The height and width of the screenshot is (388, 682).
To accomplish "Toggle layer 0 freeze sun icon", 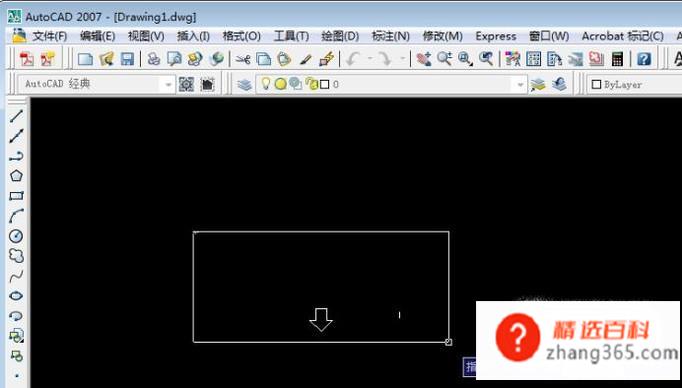I will pyautogui.click(x=281, y=84).
